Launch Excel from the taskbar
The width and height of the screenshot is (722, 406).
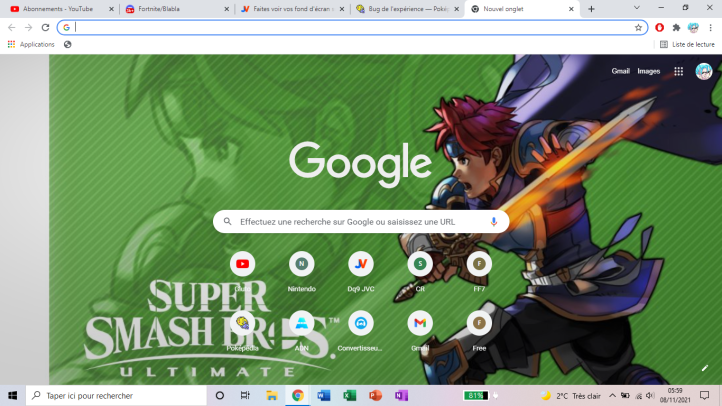pos(350,395)
